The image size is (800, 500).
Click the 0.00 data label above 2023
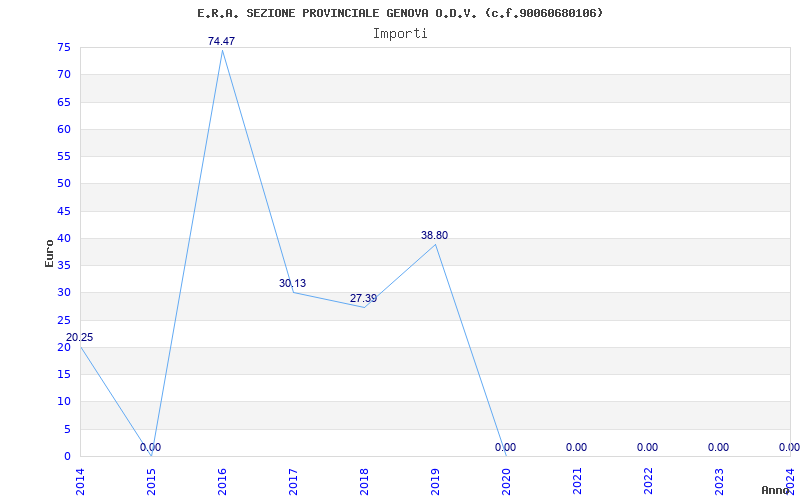[718, 447]
